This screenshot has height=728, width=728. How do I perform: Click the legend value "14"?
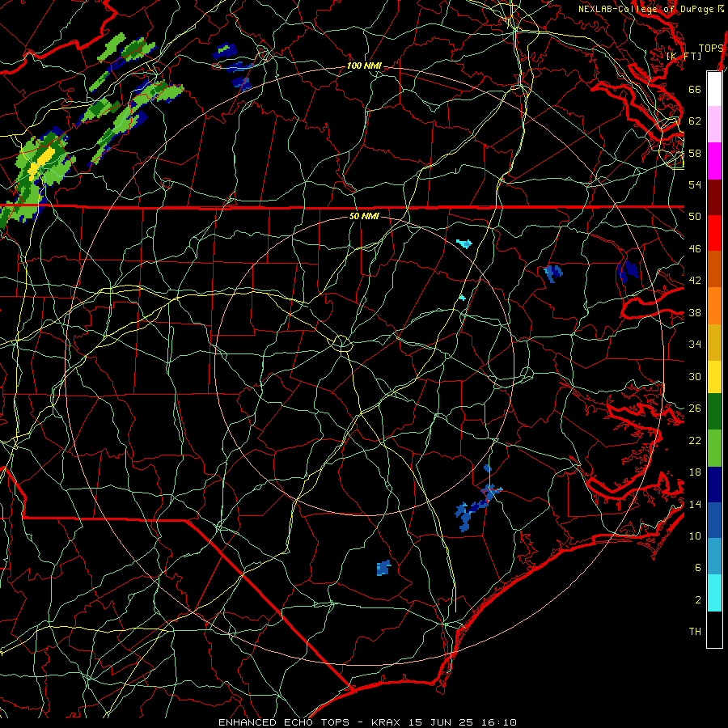(695, 504)
